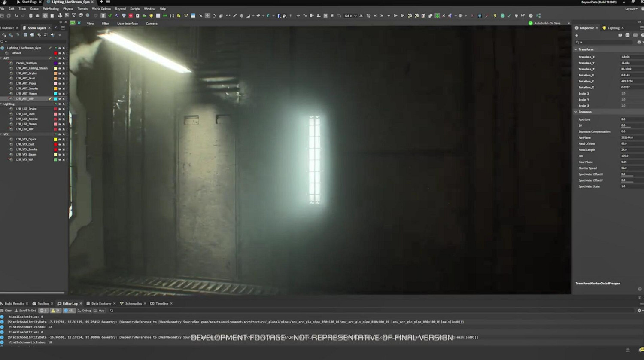Click the undo arrow in the toolbar

16,16
